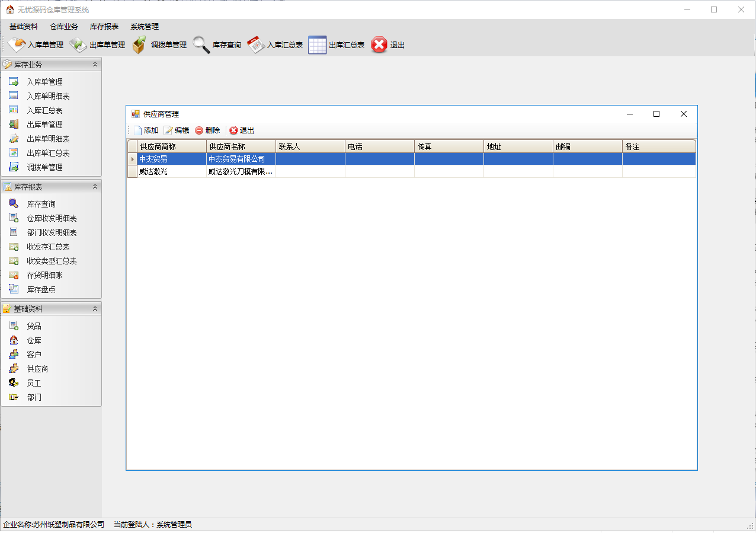The height and width of the screenshot is (533, 756).
Task: Click the 备注 column header
Action: [x=659, y=146]
